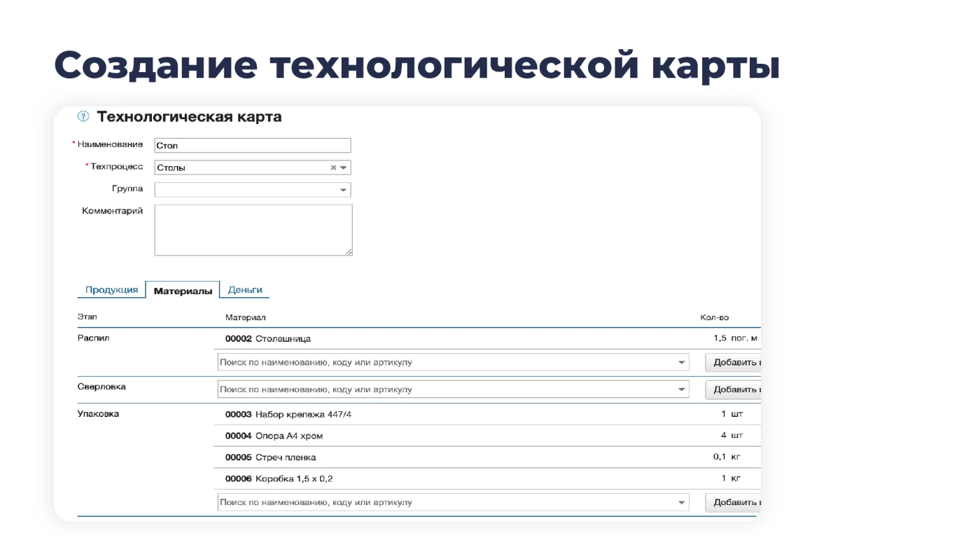The image size is (980, 552).
Task: Switch to the Продукция tab
Action: click(111, 289)
